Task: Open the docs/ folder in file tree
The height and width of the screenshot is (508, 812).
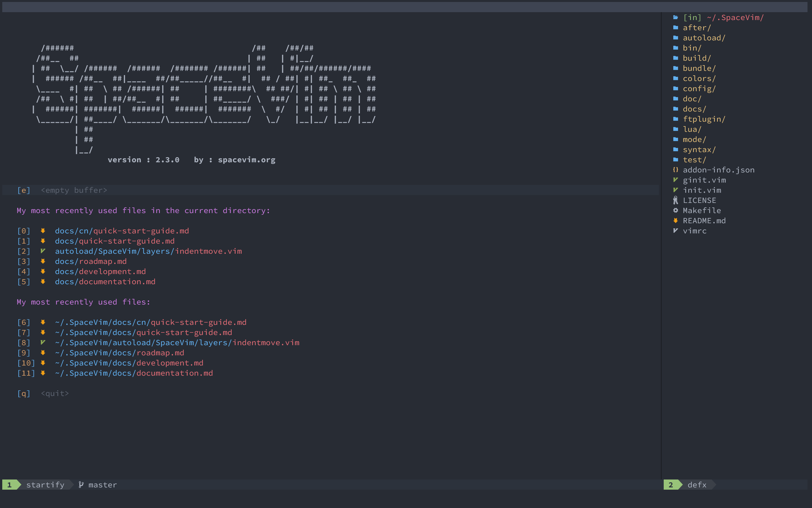Action: point(694,109)
